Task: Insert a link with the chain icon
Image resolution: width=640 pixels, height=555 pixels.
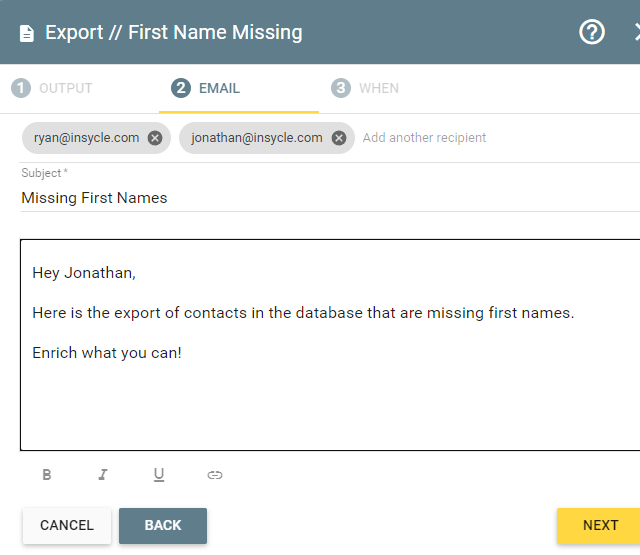Action: point(215,475)
